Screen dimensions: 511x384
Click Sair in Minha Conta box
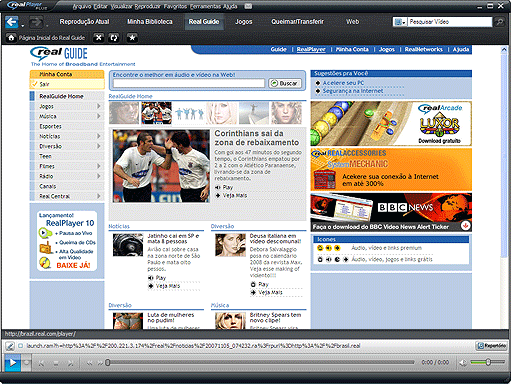pyautogui.click(x=44, y=84)
